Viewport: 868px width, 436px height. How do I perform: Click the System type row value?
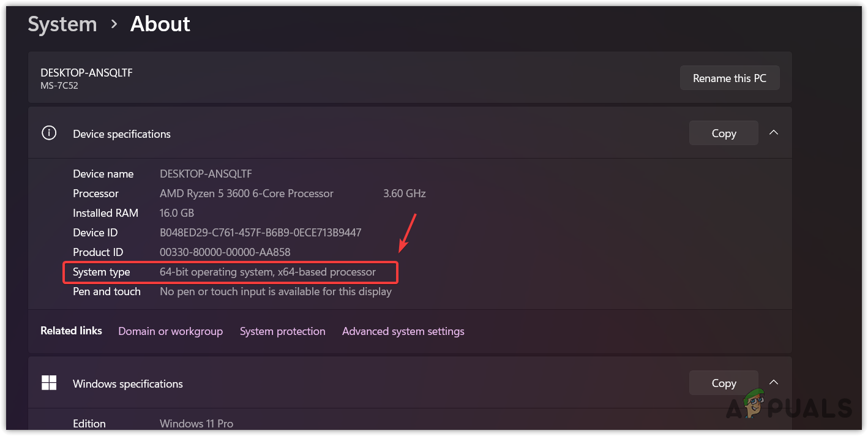click(268, 272)
